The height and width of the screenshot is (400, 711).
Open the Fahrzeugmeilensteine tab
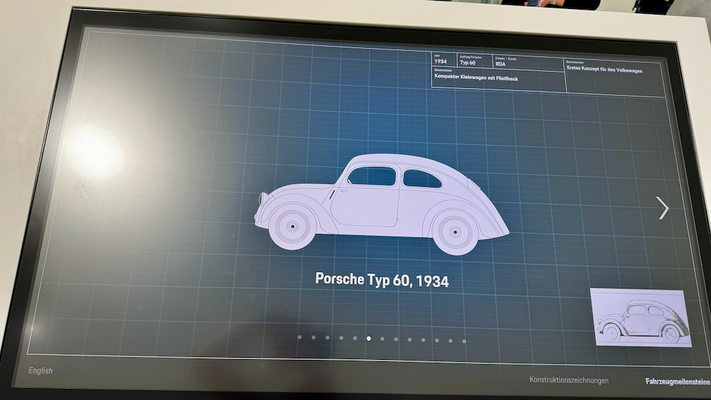tap(678, 382)
